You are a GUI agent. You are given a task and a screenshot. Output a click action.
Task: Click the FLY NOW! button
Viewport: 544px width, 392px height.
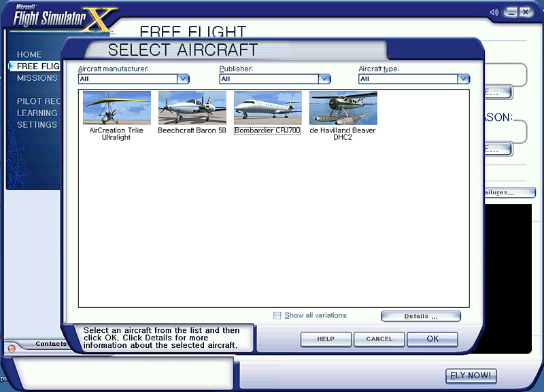[x=471, y=376]
